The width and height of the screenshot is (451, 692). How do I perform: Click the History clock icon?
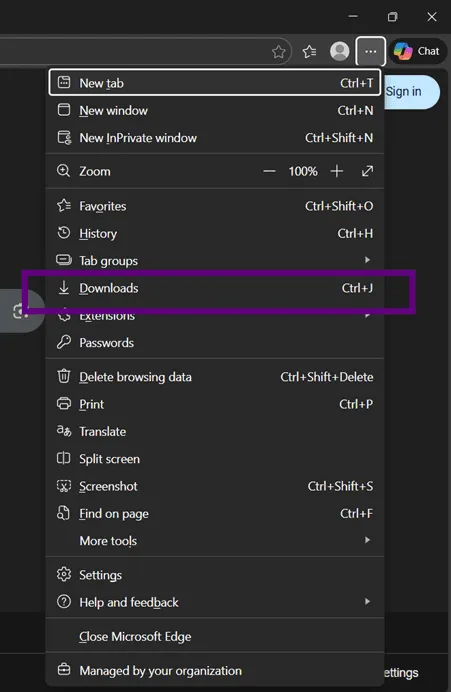click(64, 233)
